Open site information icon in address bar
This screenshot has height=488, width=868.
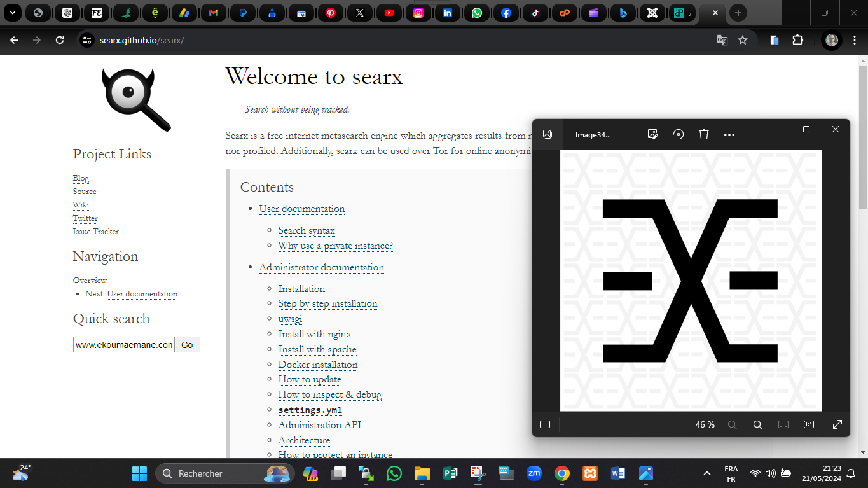(x=87, y=40)
